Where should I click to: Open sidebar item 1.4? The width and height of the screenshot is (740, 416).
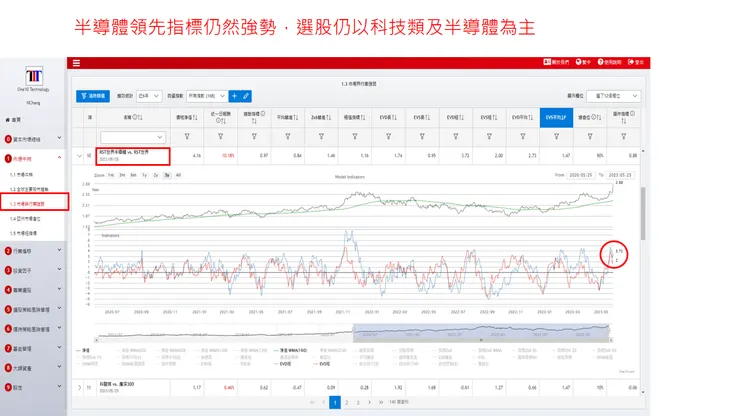pos(25,219)
